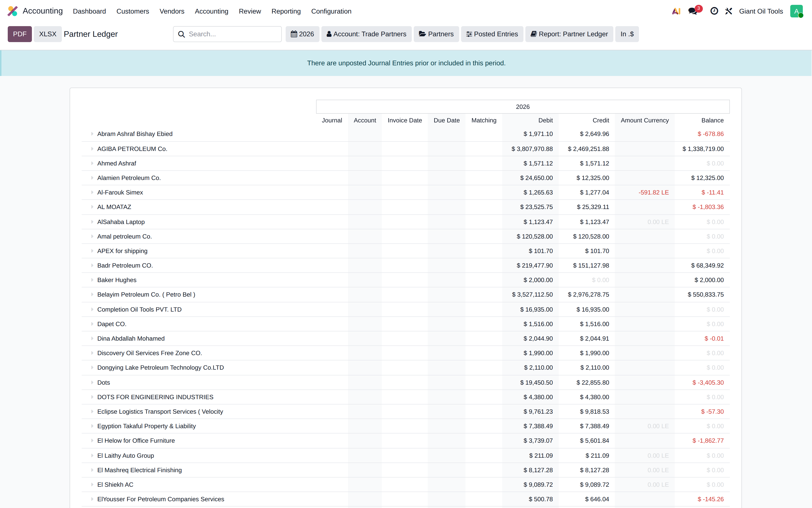Expand the Dots row
Screen dimensions: 812x508
[x=92, y=382]
